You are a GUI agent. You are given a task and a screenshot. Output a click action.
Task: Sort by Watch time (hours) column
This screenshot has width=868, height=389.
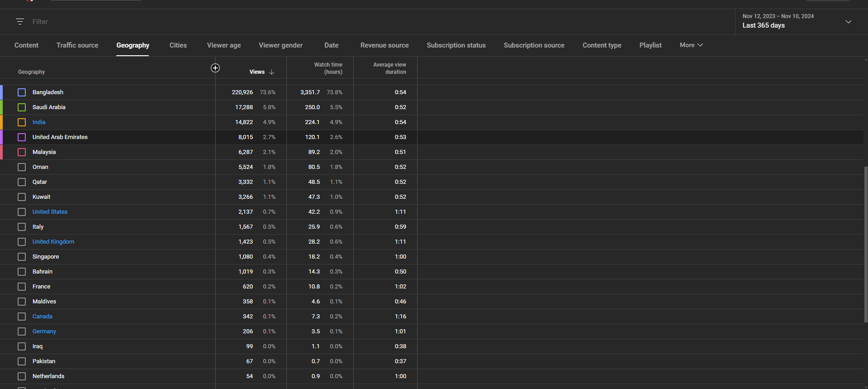(x=328, y=68)
